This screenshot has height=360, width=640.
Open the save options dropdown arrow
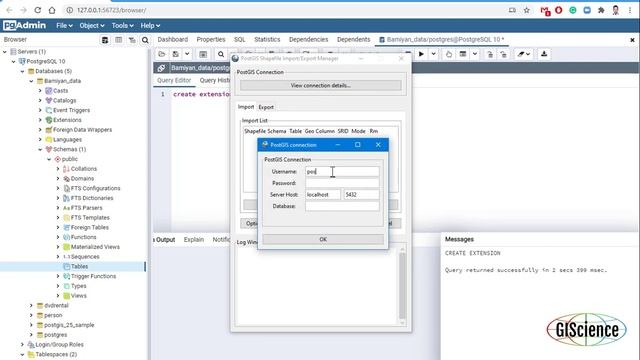pos(187,54)
